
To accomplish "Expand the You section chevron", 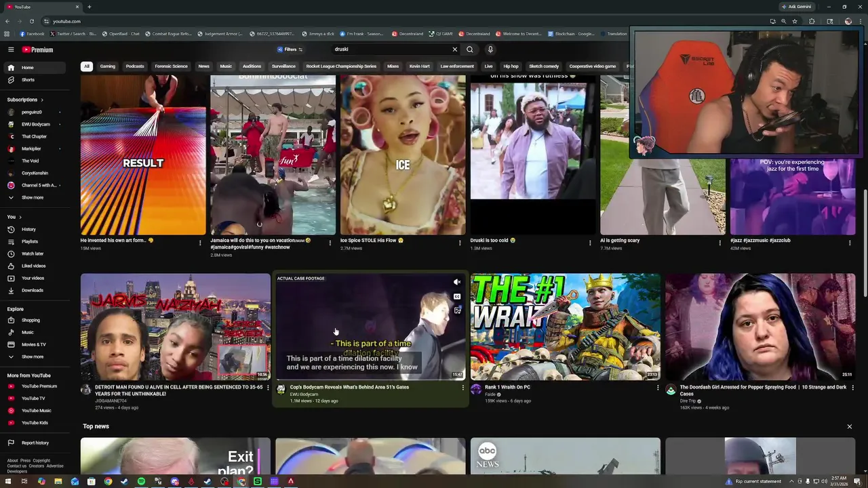I will pyautogui.click(x=20, y=217).
